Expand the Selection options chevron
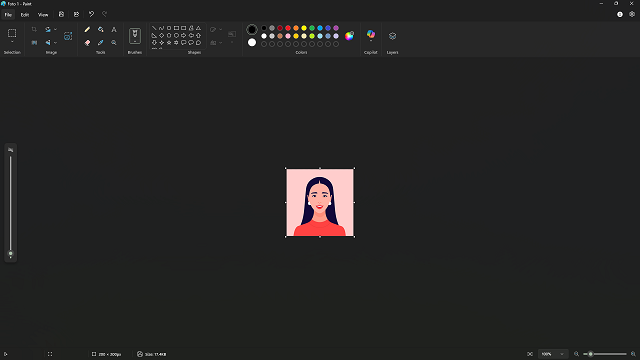The height and width of the screenshot is (360, 640). [12, 42]
